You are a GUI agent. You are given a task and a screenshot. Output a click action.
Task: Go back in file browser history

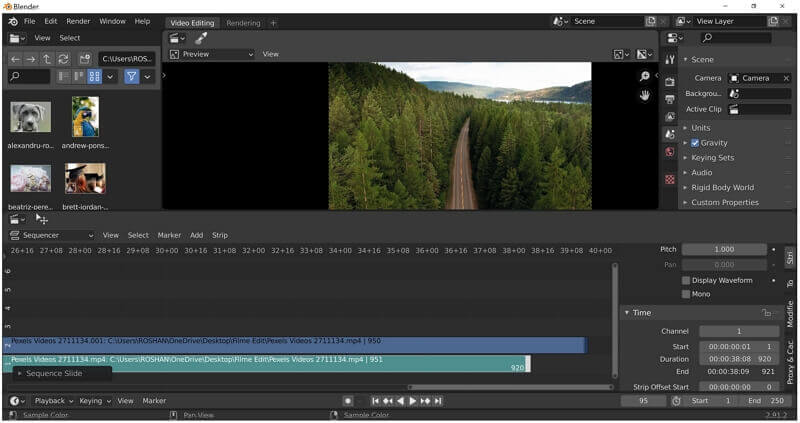pos(15,59)
